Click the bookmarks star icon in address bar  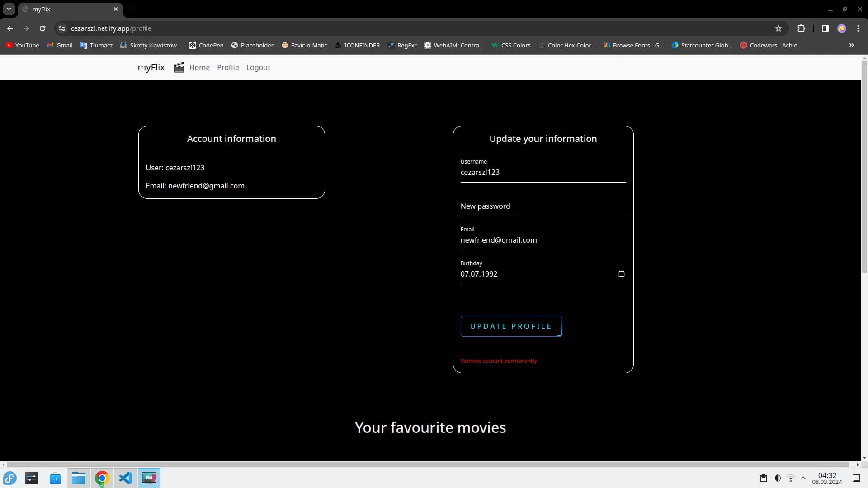(778, 28)
